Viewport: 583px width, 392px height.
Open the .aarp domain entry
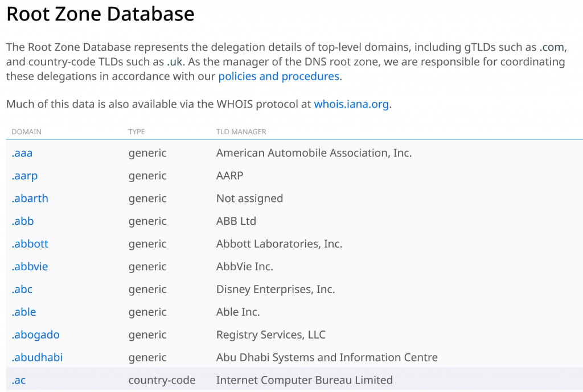coord(24,176)
